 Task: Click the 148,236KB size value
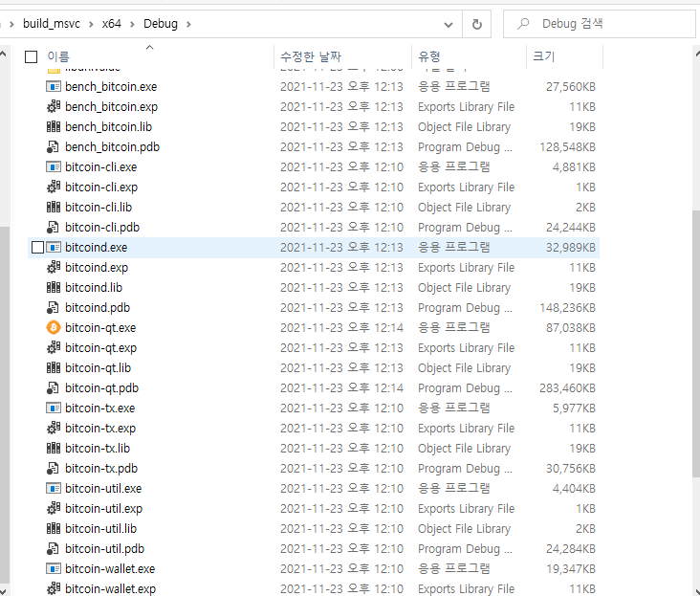(x=567, y=308)
